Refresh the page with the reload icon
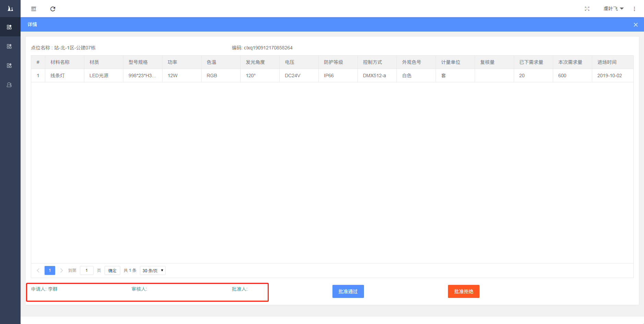The image size is (644, 324). click(x=53, y=9)
